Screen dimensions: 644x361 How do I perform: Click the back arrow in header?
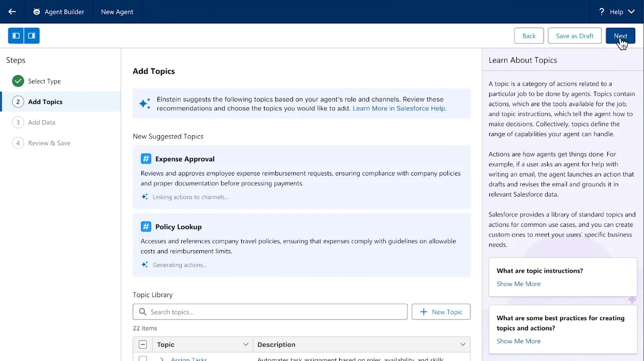(12, 11)
